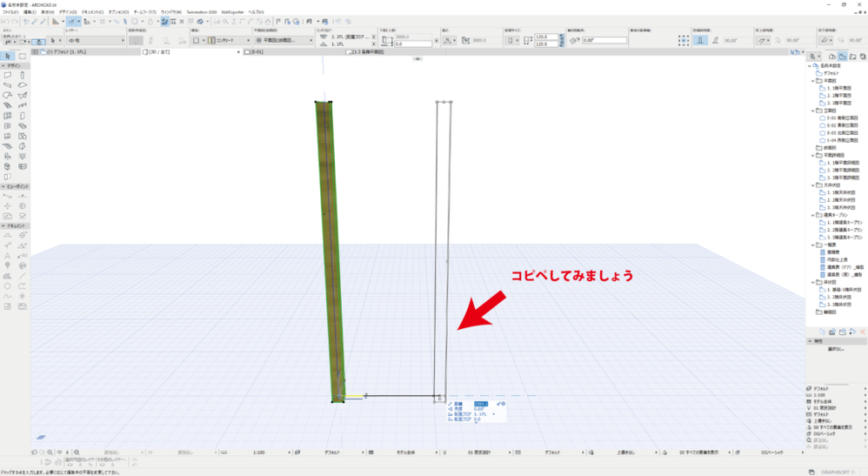This screenshot has width=868, height=476.
Task: Toggle the highlighted guide line toolbar icon
Action: 71,22
